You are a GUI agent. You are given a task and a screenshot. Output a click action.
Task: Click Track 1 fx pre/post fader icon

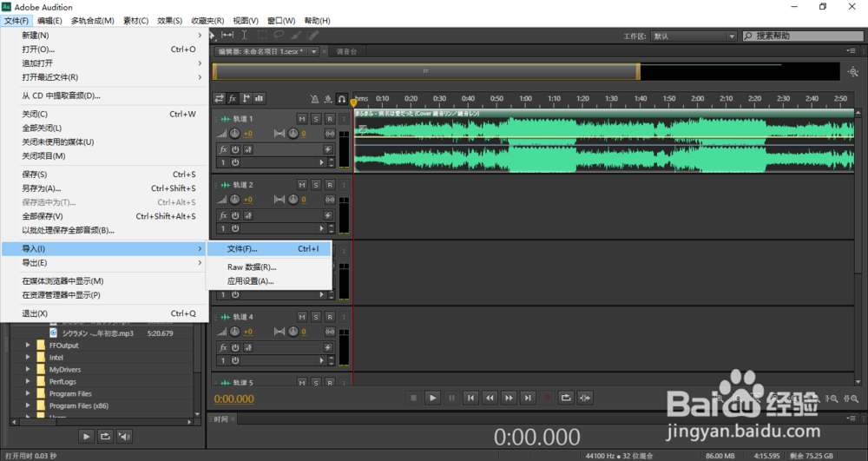pos(248,149)
